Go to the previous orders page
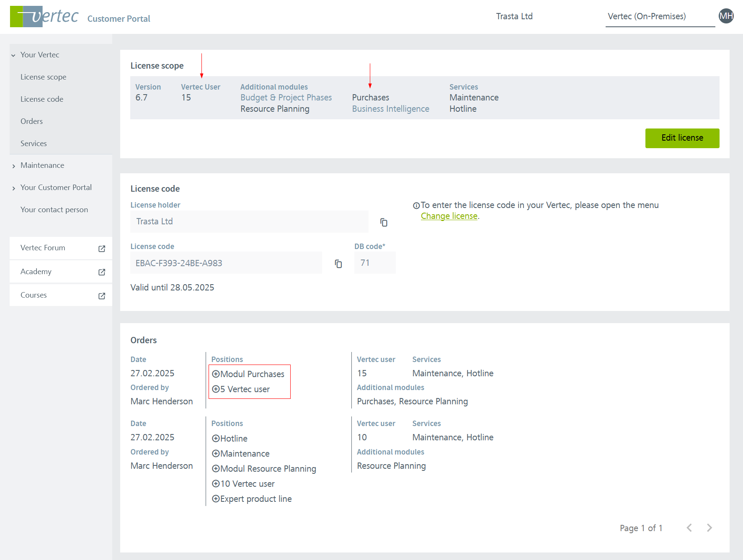Image resolution: width=743 pixels, height=560 pixels. click(x=689, y=528)
